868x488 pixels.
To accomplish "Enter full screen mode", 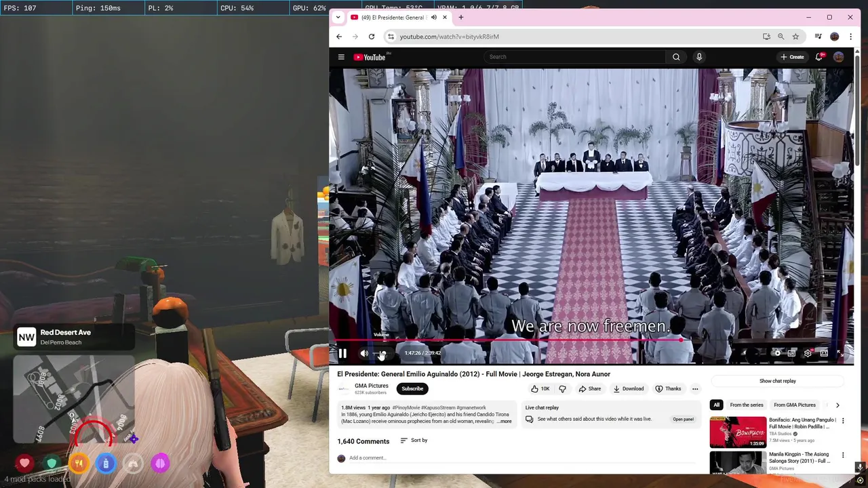I will pos(840,353).
